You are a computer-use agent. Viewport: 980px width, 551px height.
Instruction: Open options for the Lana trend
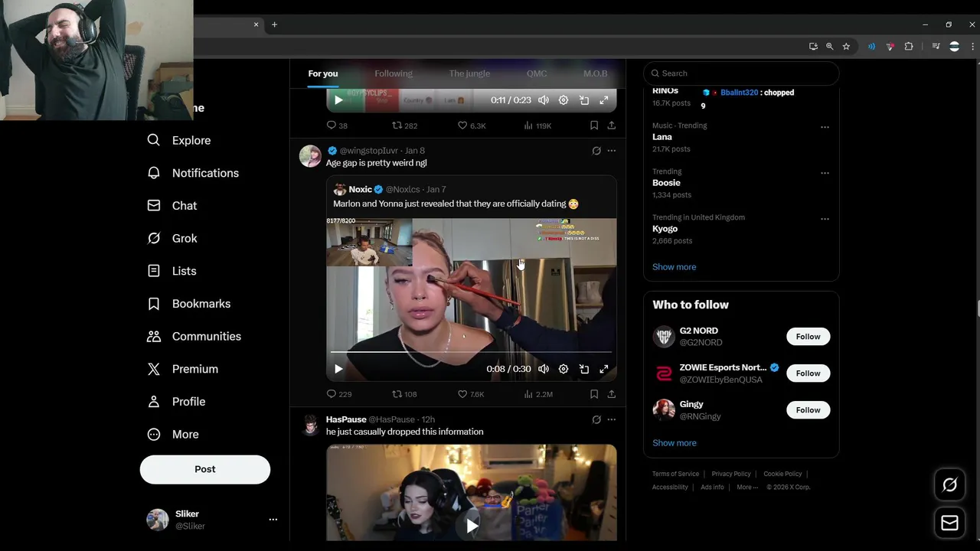[x=825, y=127]
